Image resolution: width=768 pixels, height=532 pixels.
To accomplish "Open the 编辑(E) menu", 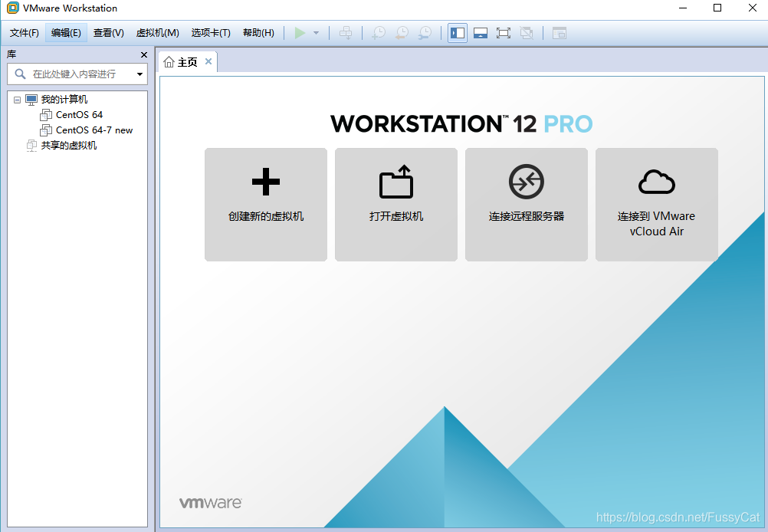I will 66,33.
